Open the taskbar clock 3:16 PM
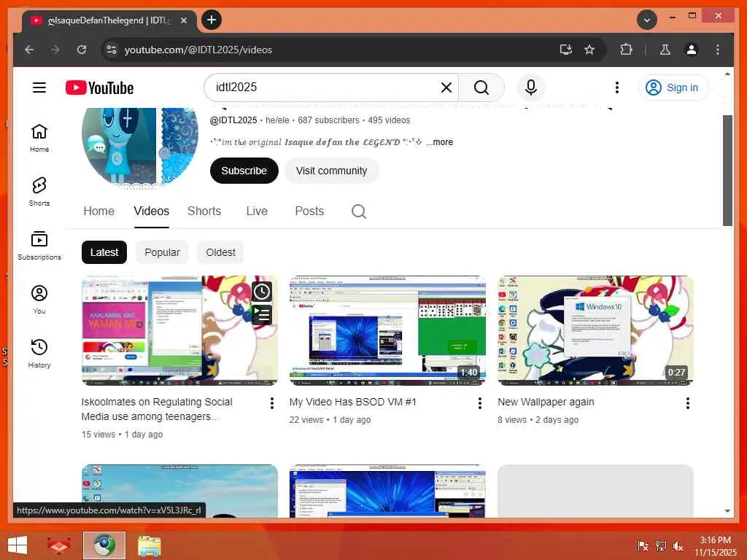The image size is (747, 560). [x=715, y=546]
